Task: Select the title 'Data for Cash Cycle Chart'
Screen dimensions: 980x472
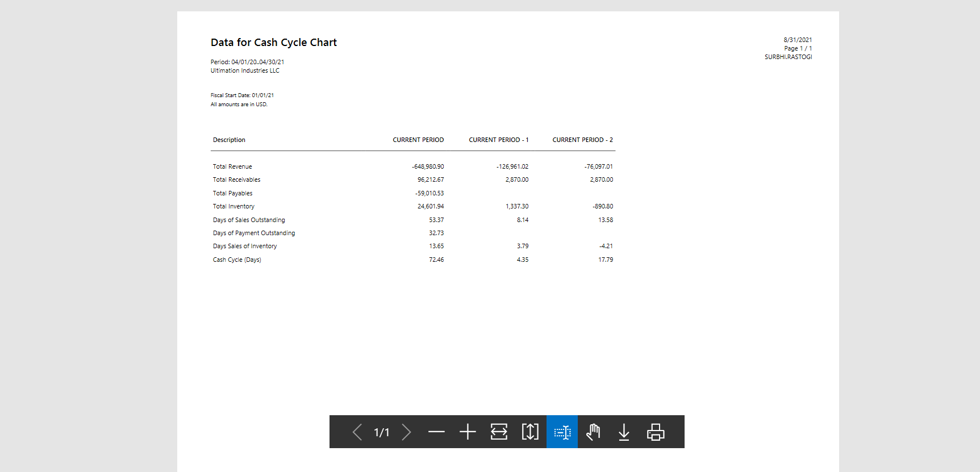Action: click(274, 43)
